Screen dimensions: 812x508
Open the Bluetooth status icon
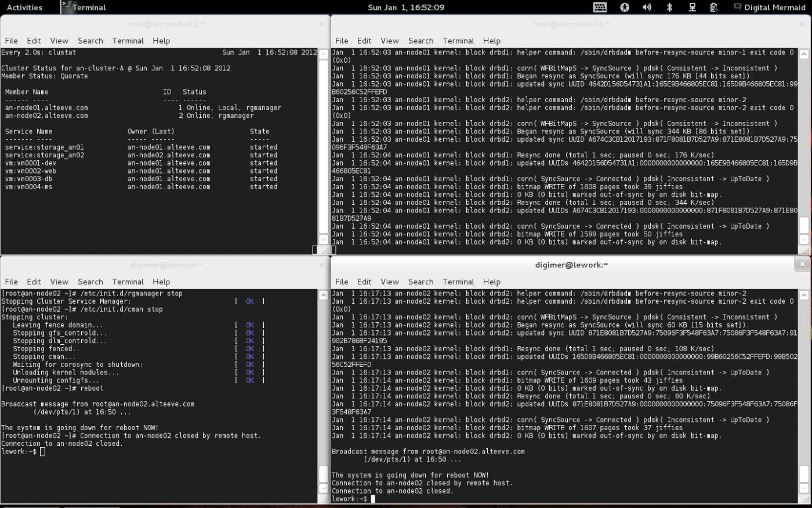(669, 7)
